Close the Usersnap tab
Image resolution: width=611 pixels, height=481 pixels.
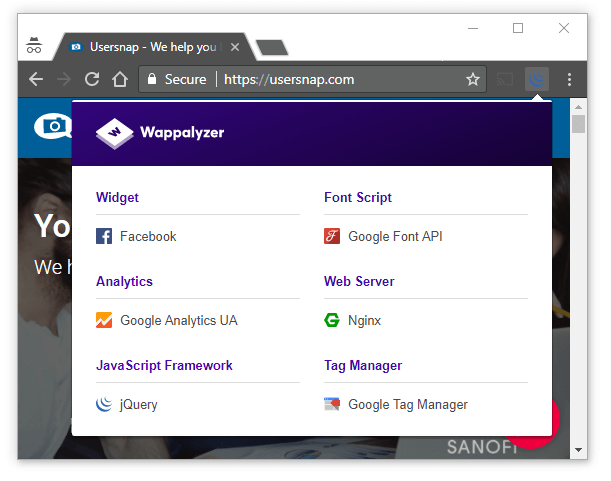pos(235,47)
